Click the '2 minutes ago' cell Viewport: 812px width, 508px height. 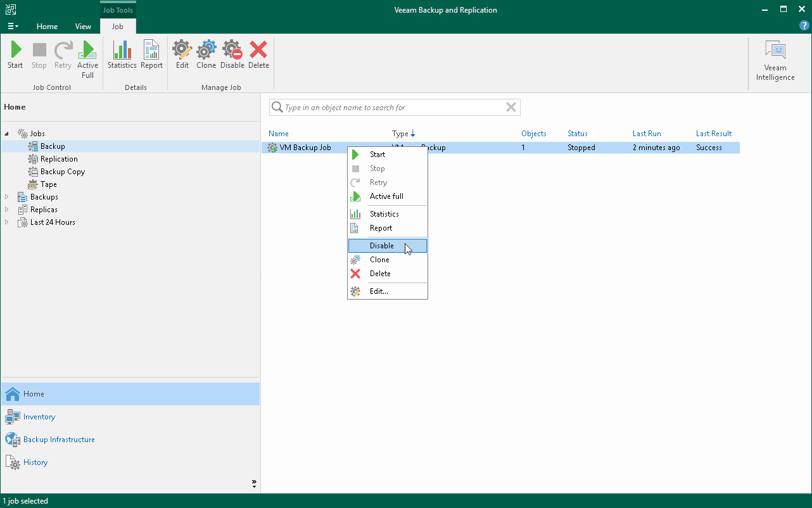[656, 148]
